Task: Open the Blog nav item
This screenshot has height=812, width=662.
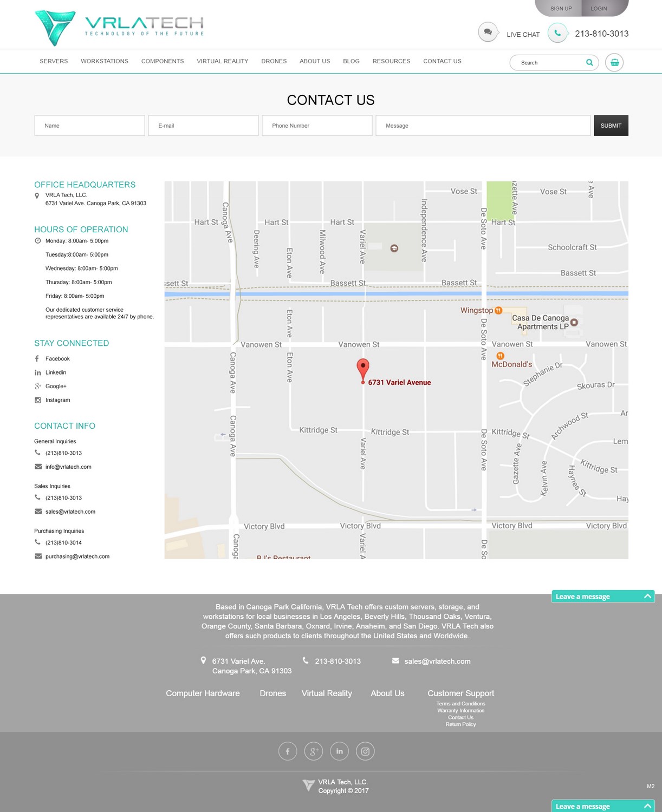Action: pyautogui.click(x=351, y=61)
